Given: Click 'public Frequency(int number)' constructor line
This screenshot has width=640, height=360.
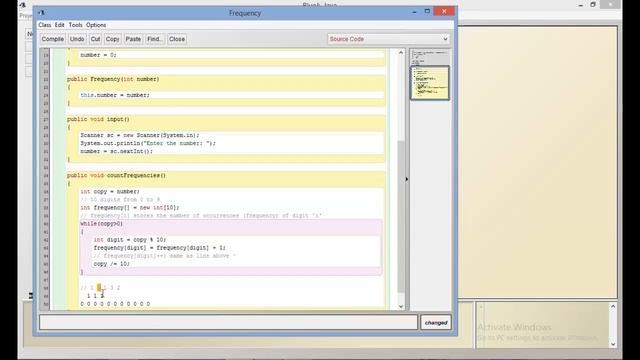Looking at the screenshot, I should (113, 79).
